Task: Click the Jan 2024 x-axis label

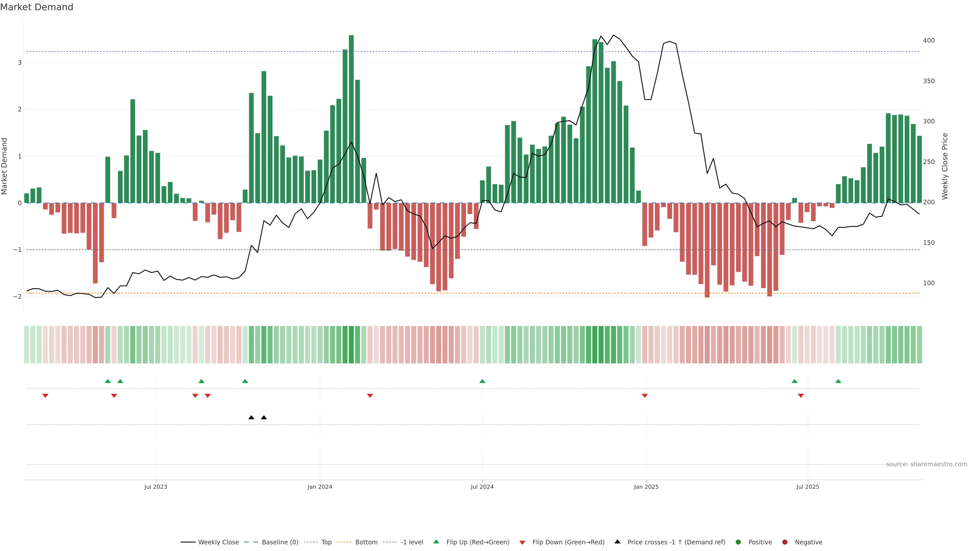Action: pos(320,487)
